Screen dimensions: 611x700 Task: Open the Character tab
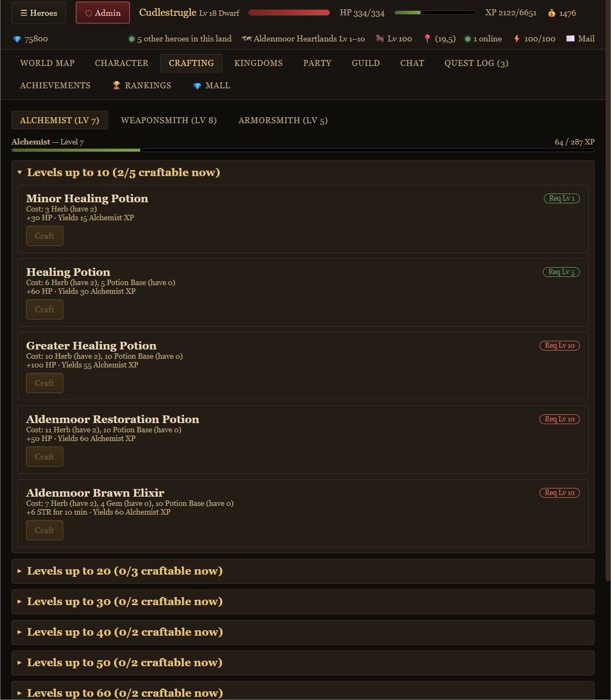[x=122, y=63]
